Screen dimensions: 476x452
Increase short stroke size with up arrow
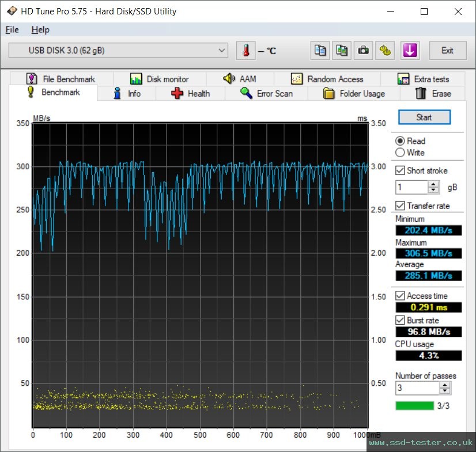433,184
